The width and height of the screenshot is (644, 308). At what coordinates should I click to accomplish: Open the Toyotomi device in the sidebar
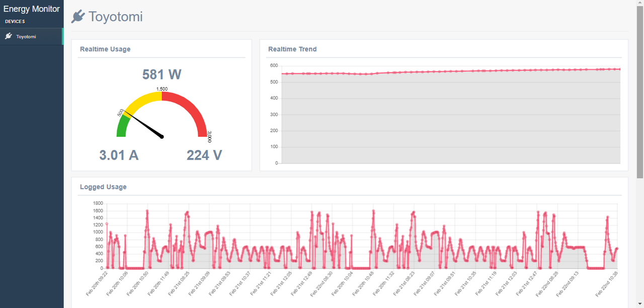tap(31, 37)
